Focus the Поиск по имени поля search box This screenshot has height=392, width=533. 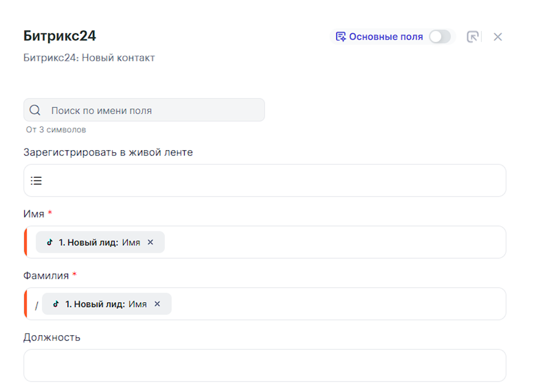pos(144,110)
